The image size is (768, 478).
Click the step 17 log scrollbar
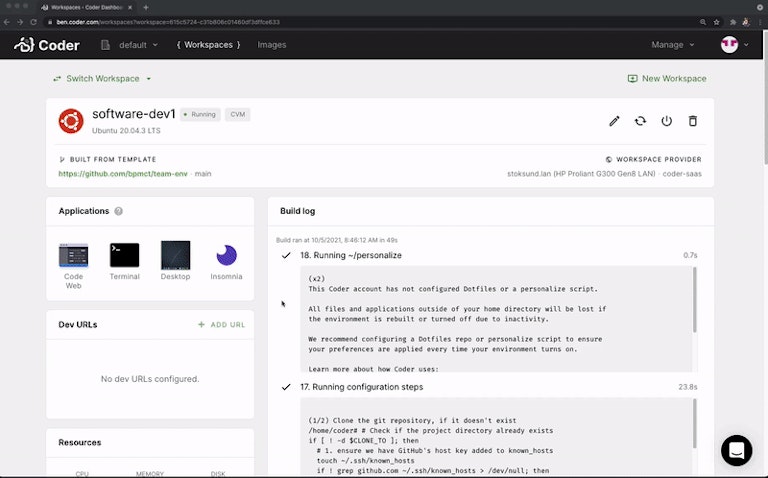pyautogui.click(x=695, y=423)
